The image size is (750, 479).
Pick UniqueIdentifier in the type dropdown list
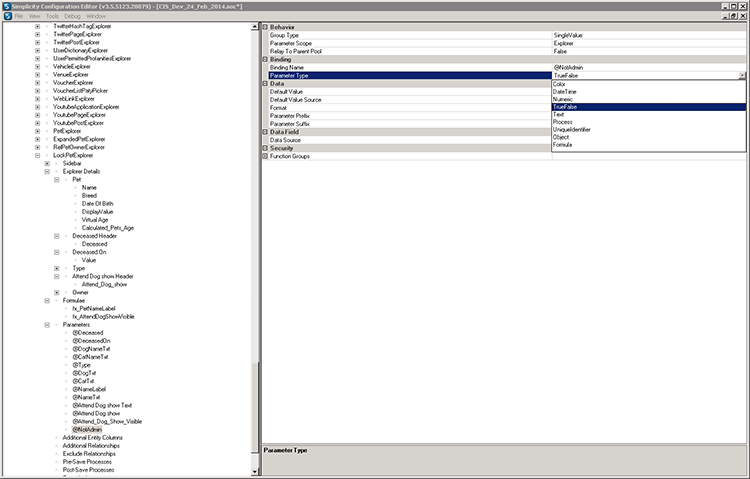(x=575, y=130)
